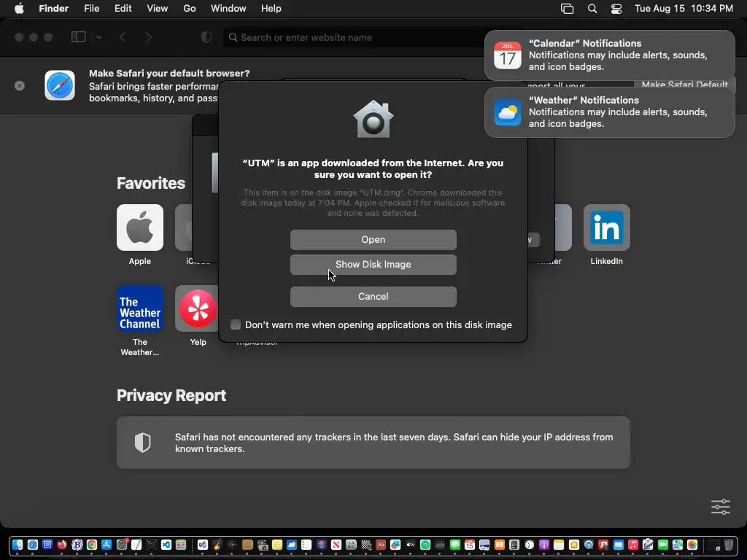This screenshot has width=747, height=560.
Task: Open Safari from the Dock
Action: [x=32, y=545]
